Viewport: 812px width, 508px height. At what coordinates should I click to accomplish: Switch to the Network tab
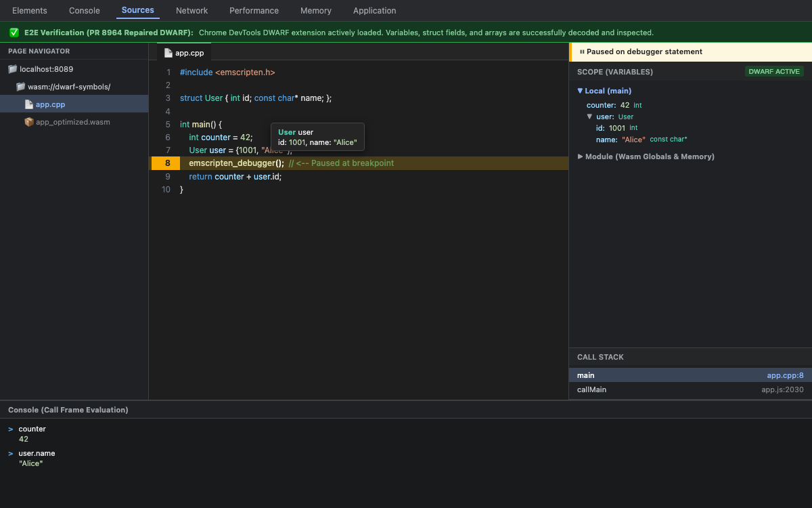coord(192,10)
